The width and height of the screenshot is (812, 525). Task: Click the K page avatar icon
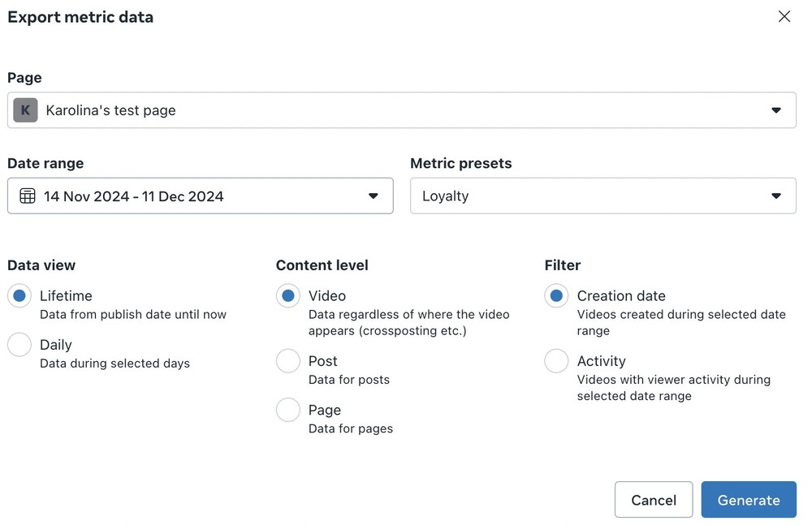click(x=25, y=110)
